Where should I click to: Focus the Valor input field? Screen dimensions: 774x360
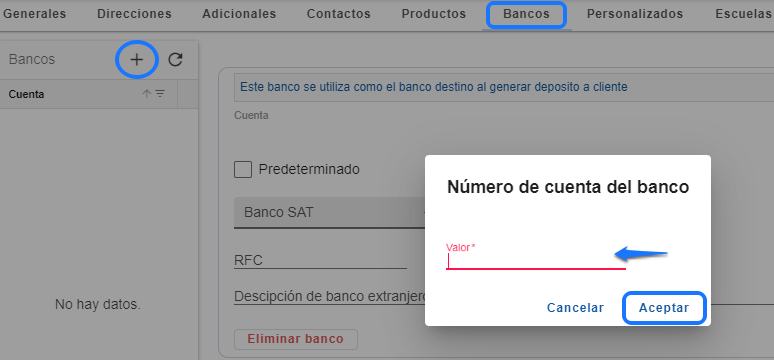click(x=536, y=260)
